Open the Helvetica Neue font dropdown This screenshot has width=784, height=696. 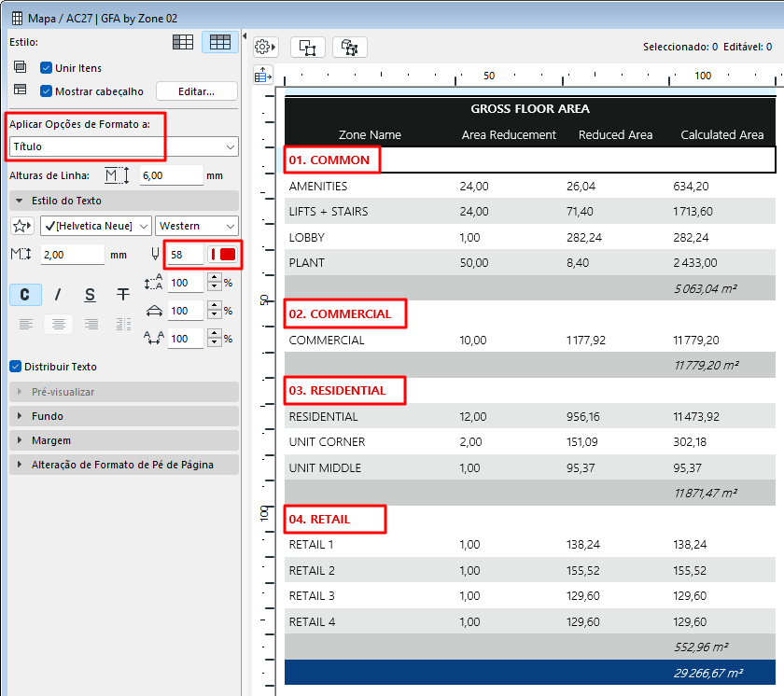click(x=95, y=226)
